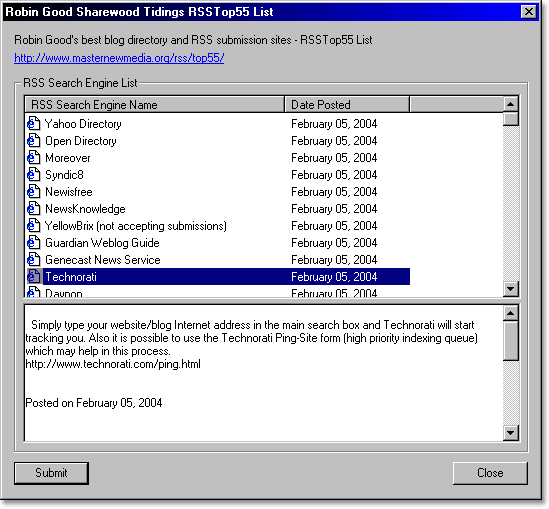
Task: Click the description pane scrollbar thumb
Action: (x=510, y=341)
